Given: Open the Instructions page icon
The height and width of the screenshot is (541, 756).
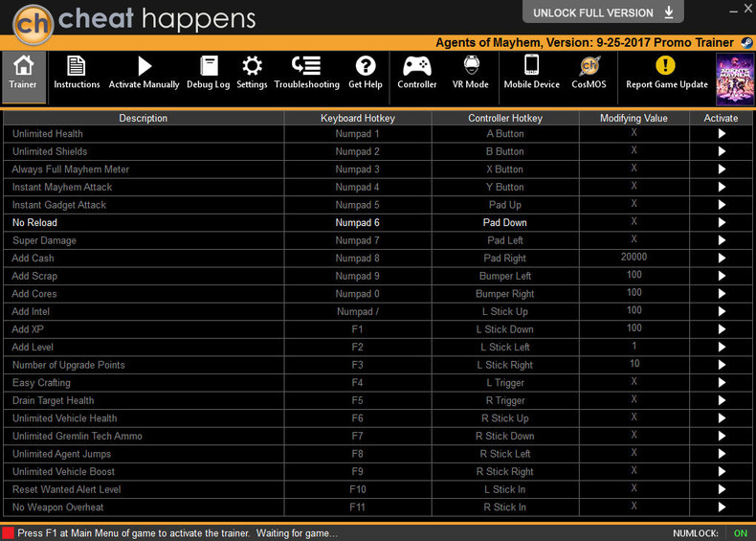Looking at the screenshot, I should (x=77, y=74).
